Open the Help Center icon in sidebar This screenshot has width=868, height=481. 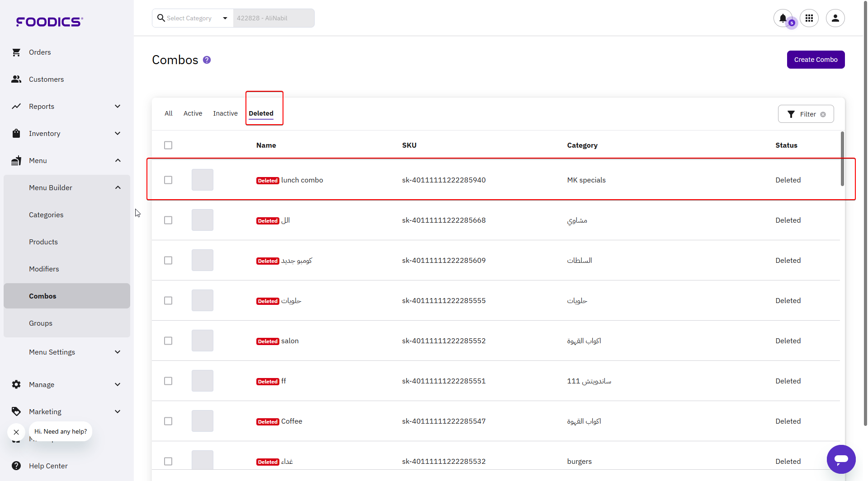(16, 466)
